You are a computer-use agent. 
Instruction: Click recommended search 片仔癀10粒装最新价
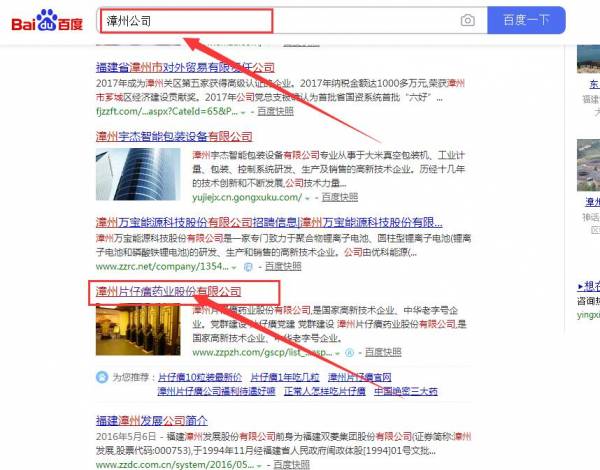[x=200, y=377]
